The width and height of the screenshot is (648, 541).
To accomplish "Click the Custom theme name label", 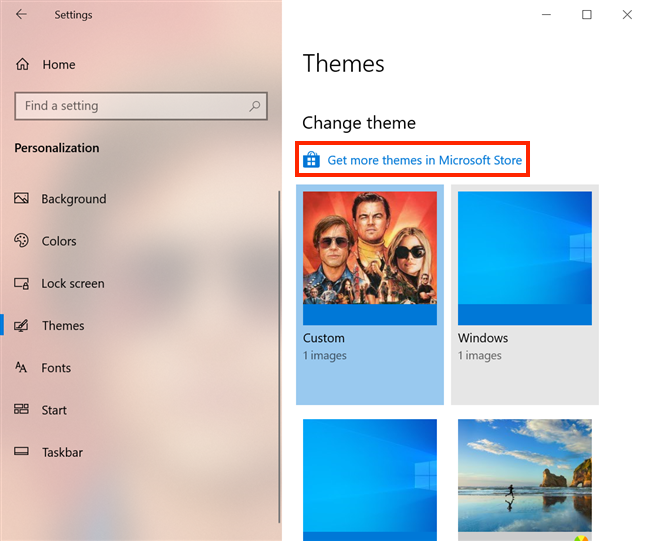I will pos(324,338).
